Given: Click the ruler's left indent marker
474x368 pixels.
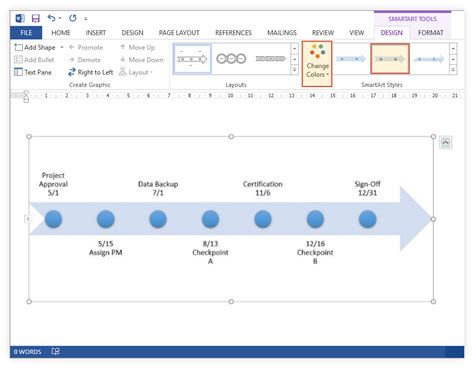Looking at the screenshot, I should [26, 97].
